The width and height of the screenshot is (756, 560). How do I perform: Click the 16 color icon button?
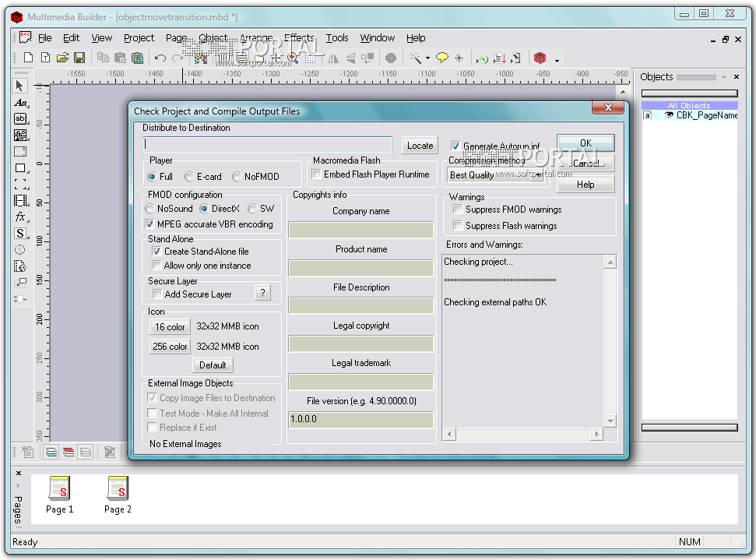coord(170,326)
